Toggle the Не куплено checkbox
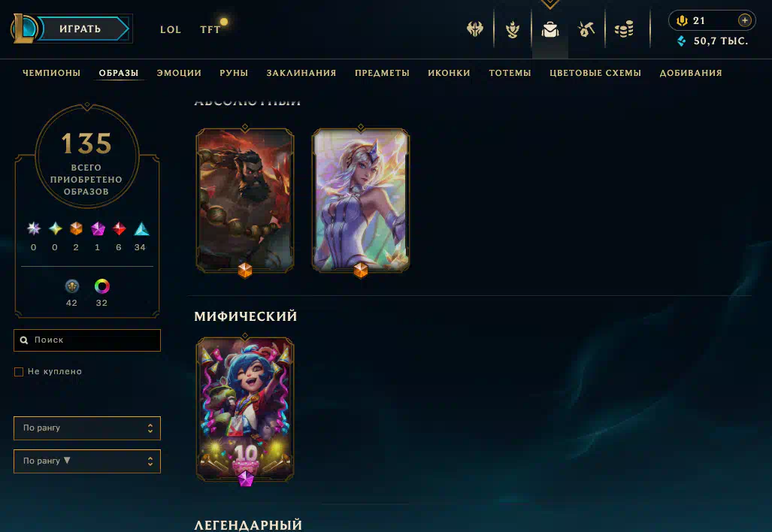Screen dimensions: 772x532 pyautogui.click(x=19, y=371)
